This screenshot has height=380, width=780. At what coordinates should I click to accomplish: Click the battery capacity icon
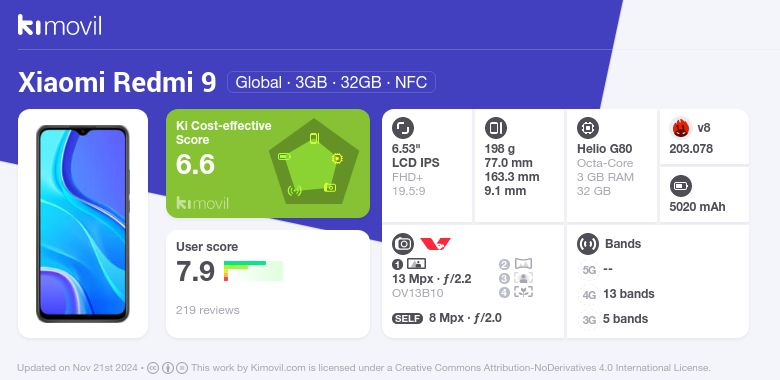pyautogui.click(x=680, y=187)
